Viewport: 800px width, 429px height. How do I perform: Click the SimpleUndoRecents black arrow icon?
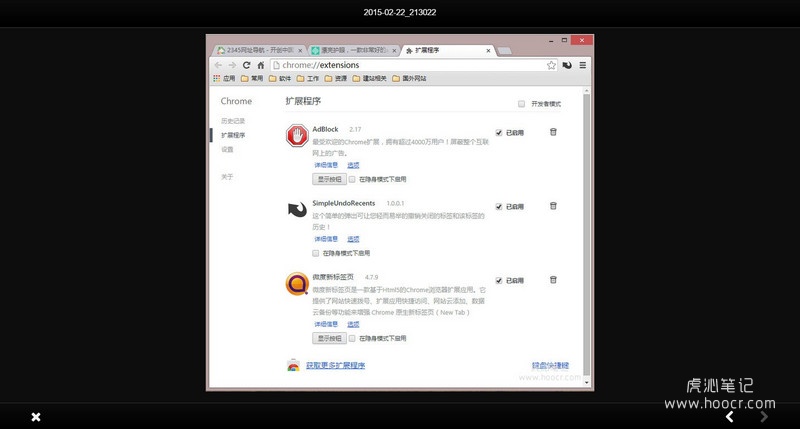297,209
